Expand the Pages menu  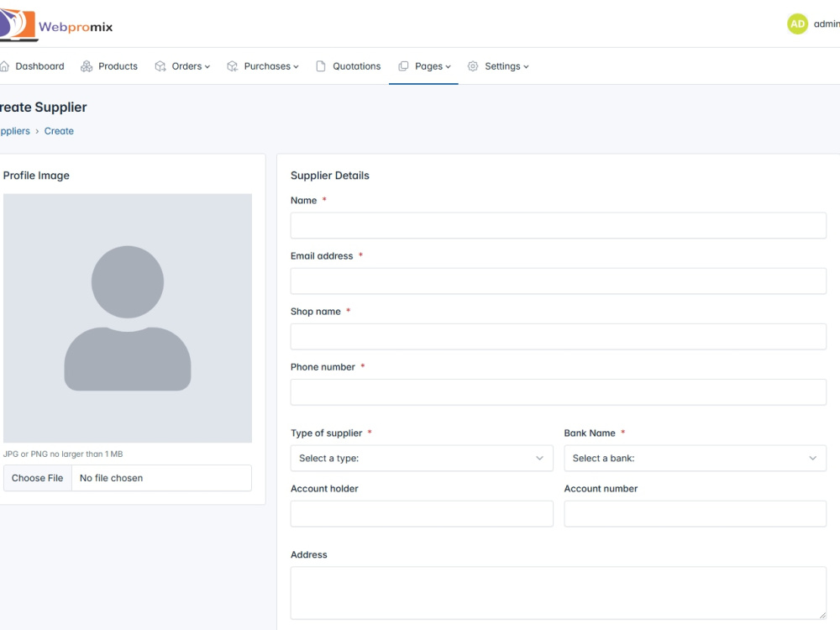pyautogui.click(x=433, y=66)
